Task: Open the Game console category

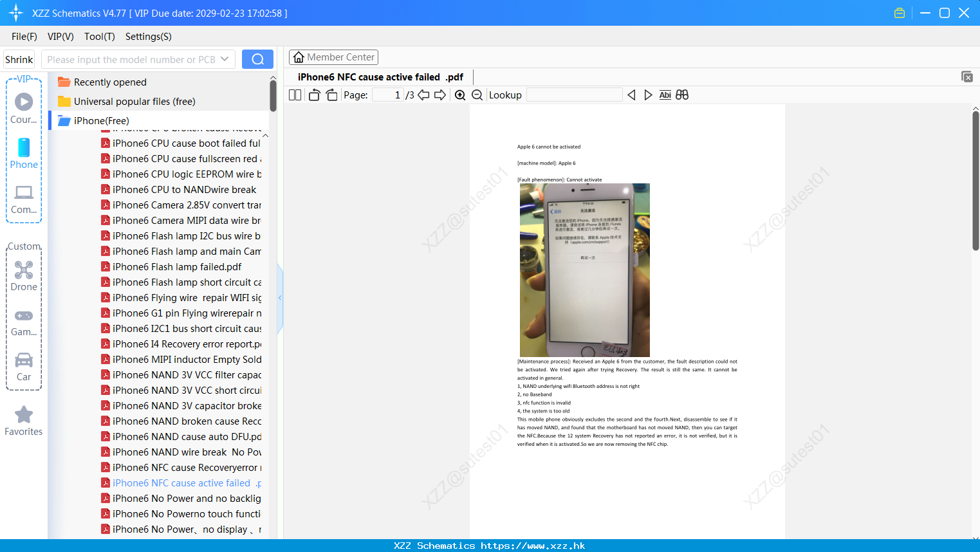Action: coord(24,322)
